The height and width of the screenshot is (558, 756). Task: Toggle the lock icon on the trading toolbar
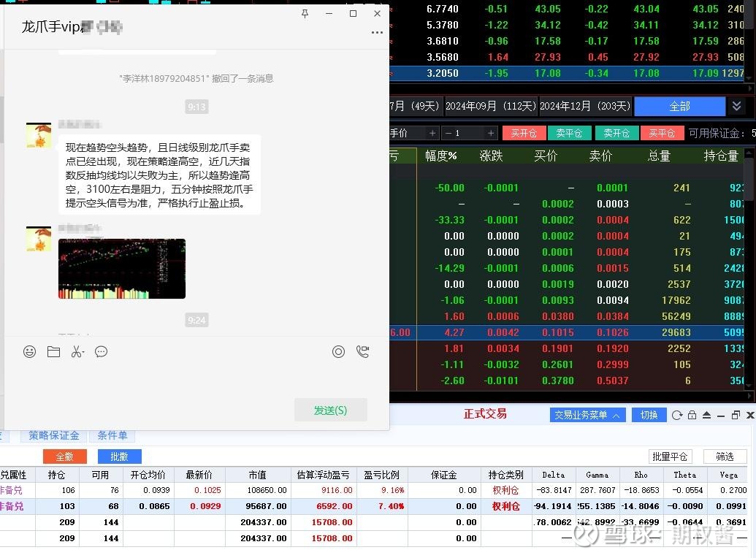click(x=692, y=415)
